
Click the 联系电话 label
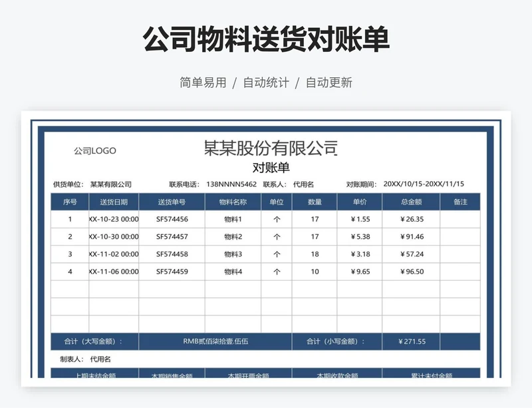pos(185,184)
